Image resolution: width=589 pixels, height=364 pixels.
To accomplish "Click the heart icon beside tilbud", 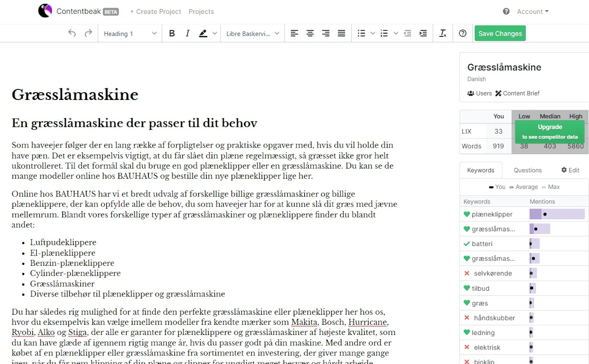I will tap(467, 288).
